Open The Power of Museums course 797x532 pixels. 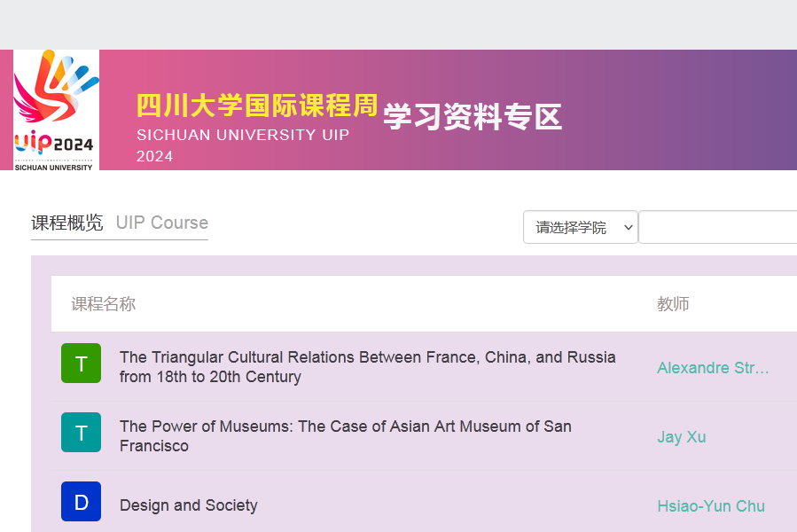coord(346,436)
